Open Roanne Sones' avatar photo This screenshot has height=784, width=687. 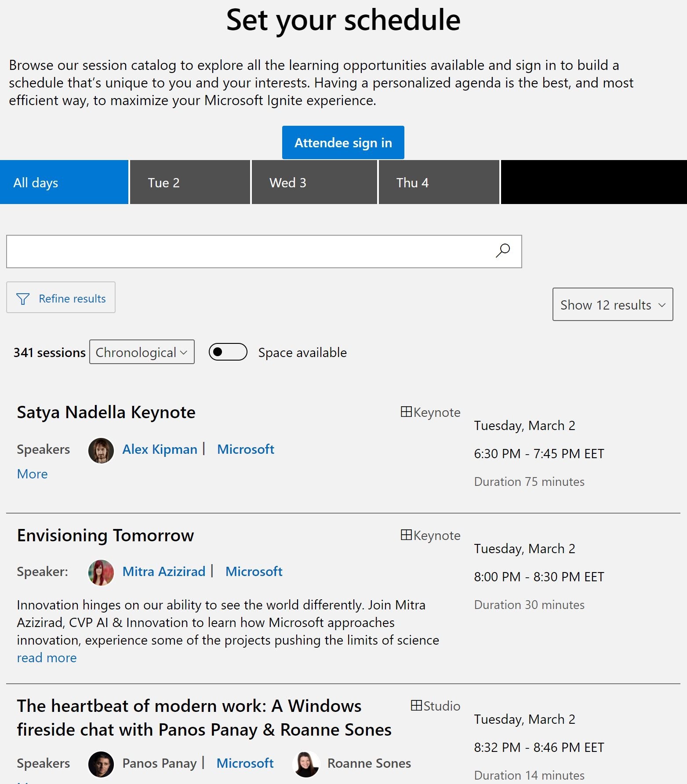point(306,764)
